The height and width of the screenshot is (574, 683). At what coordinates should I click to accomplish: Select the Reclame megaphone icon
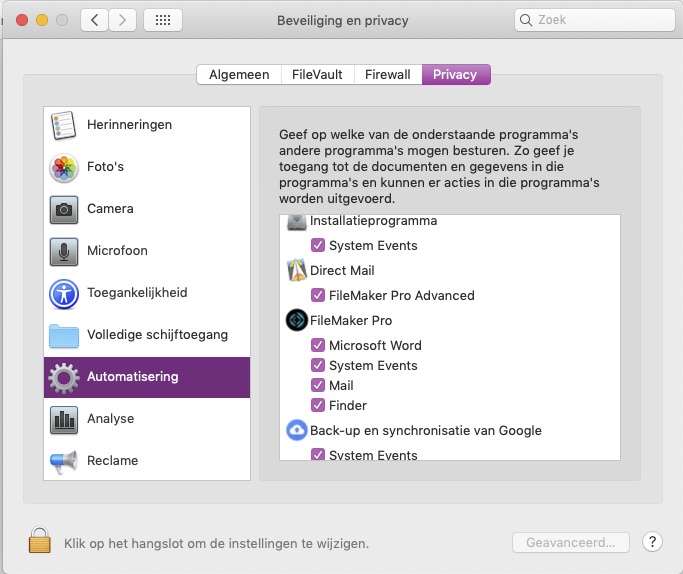(x=64, y=461)
